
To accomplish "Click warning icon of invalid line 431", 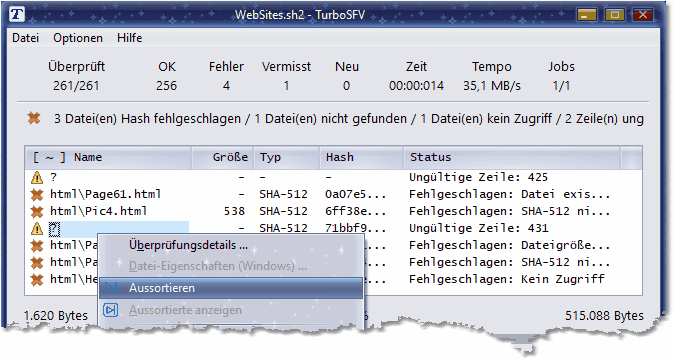I will click(37, 229).
